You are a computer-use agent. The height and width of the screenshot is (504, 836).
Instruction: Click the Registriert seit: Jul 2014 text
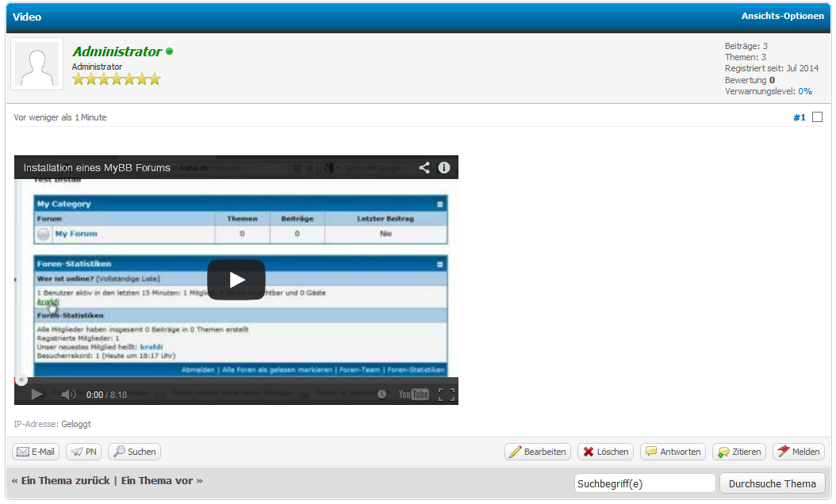click(x=772, y=68)
